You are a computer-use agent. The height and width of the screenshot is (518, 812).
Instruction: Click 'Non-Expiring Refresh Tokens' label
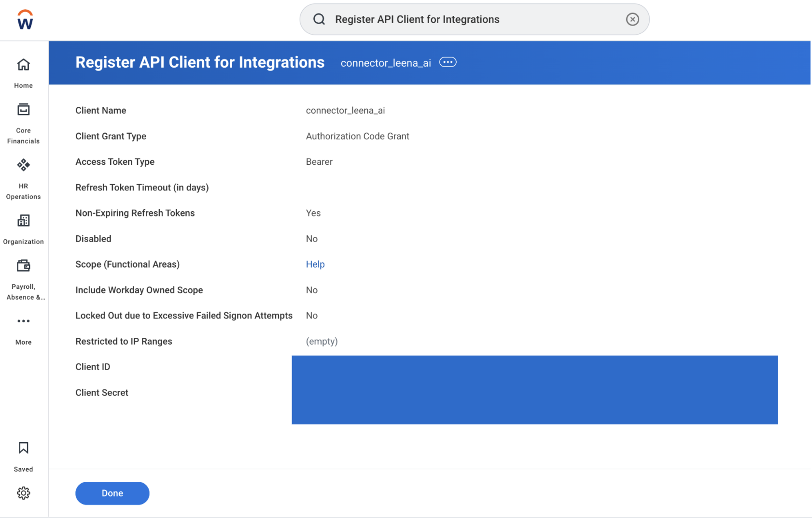tap(135, 213)
